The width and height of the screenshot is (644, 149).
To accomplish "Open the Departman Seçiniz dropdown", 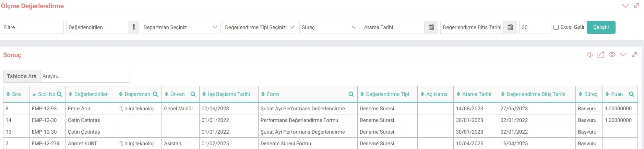I will click(x=180, y=27).
